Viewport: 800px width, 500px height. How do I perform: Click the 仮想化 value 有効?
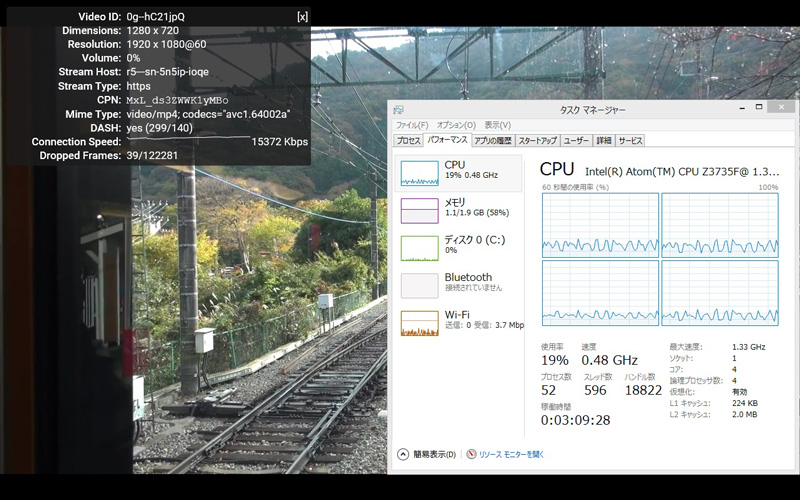739,392
